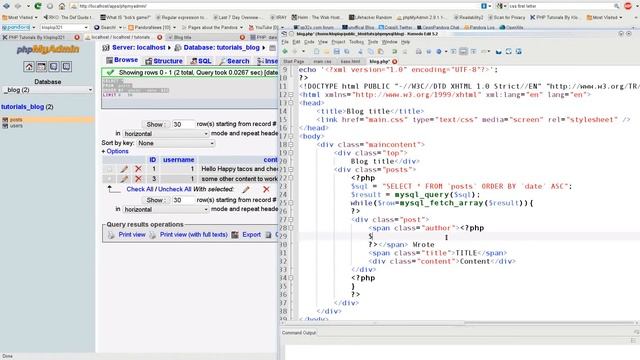
Task: Edit row with ID 1 pencil icon
Action: tap(124, 169)
